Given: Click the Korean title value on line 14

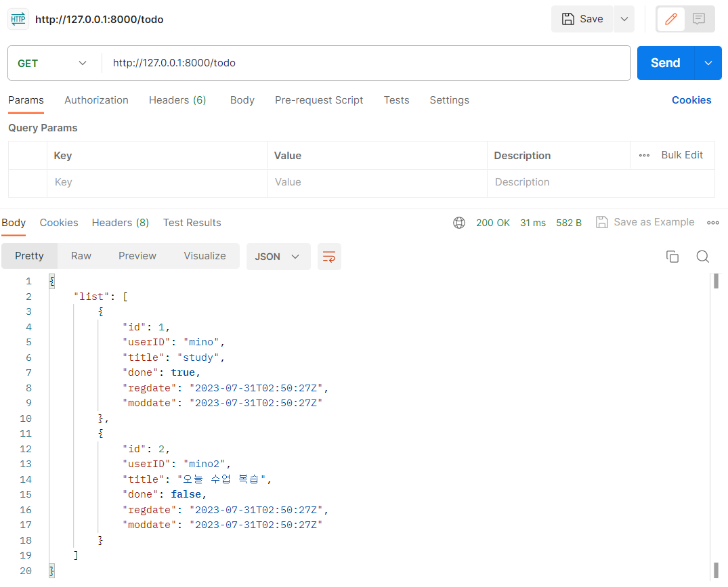Looking at the screenshot, I should point(222,479).
